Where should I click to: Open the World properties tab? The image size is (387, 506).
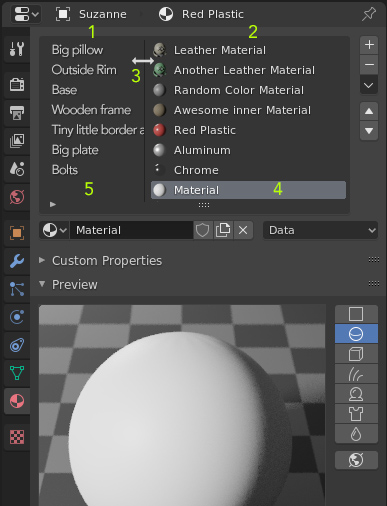point(17,197)
